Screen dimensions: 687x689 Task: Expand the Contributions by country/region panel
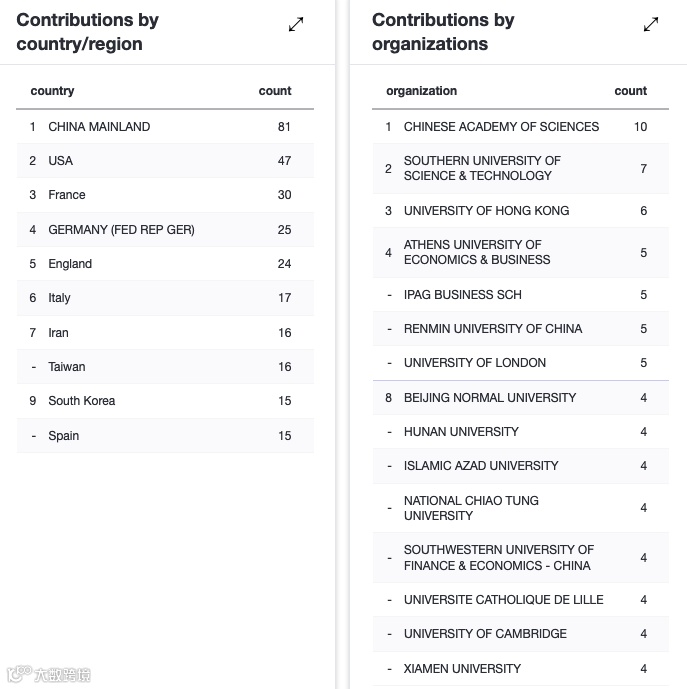tap(296, 24)
